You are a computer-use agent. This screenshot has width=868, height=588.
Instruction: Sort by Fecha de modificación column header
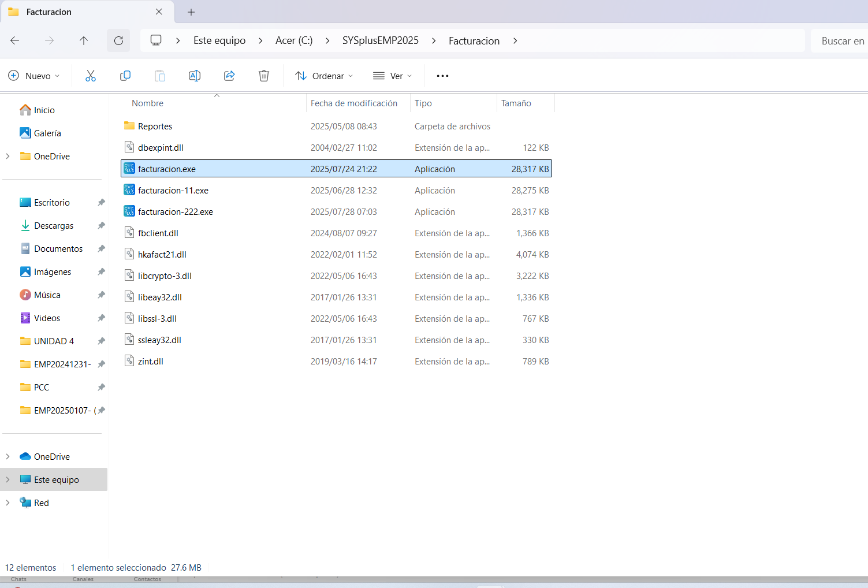[x=354, y=103]
